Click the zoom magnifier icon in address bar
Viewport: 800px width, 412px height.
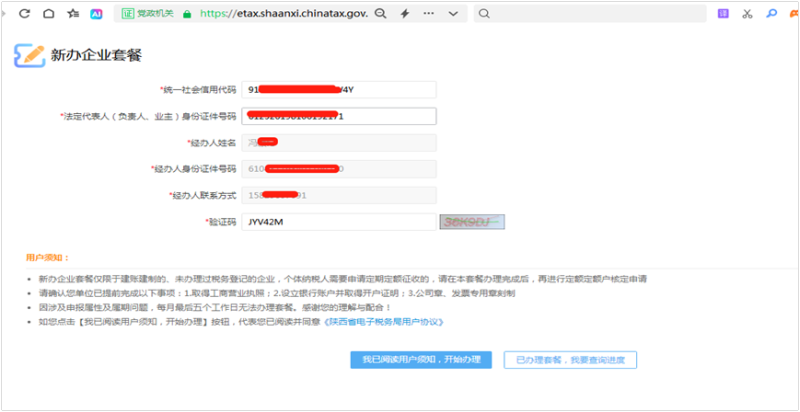pyautogui.click(x=380, y=14)
